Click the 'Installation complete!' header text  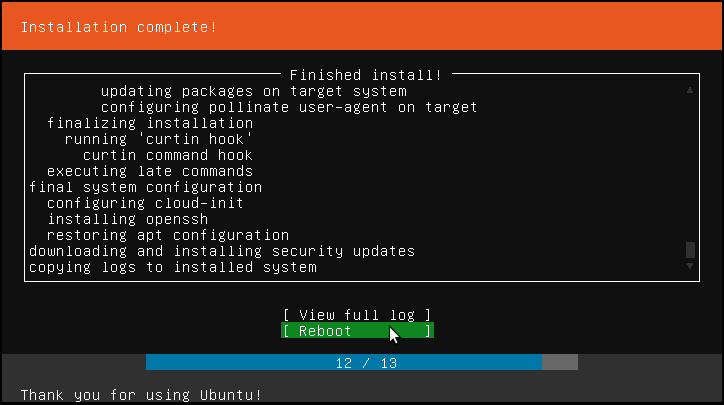pos(119,27)
